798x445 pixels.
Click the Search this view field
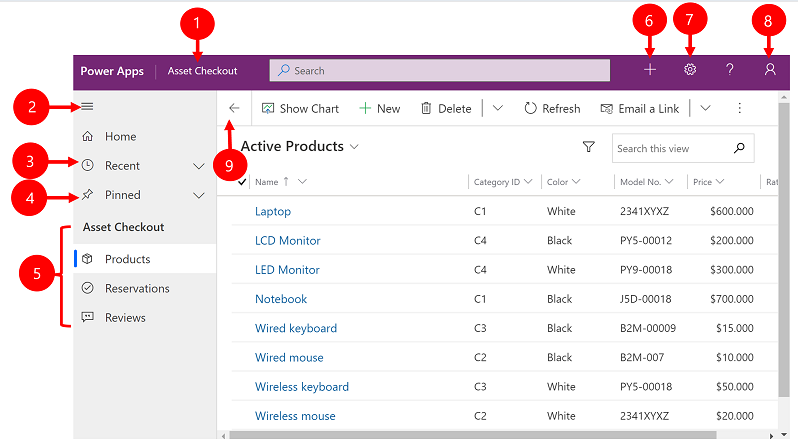tap(672, 148)
